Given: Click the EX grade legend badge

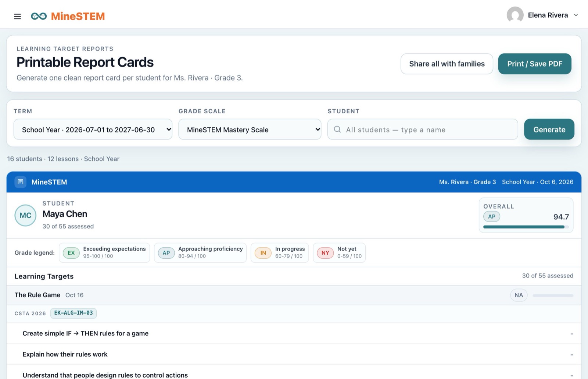Looking at the screenshot, I should coord(71,253).
